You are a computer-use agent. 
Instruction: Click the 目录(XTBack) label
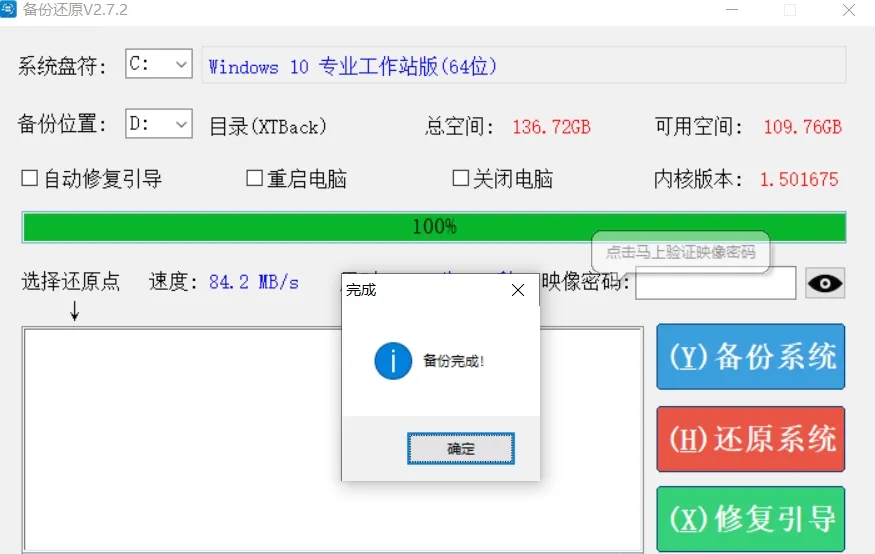268,127
